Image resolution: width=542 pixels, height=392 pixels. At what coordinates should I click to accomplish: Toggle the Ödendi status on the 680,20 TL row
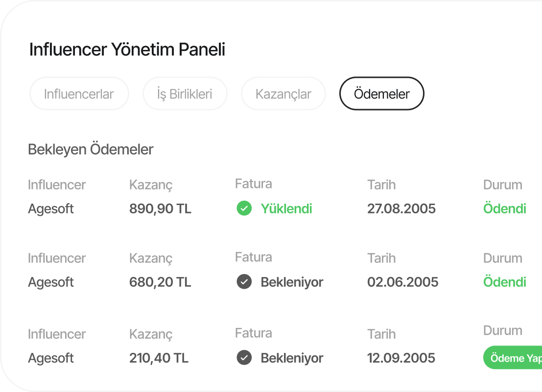(x=505, y=282)
